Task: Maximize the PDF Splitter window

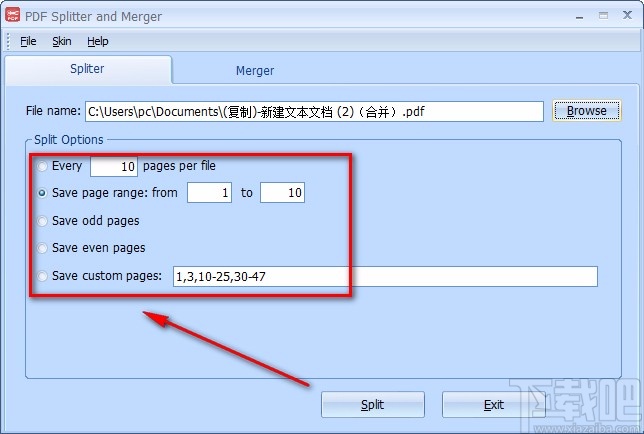Action: pos(603,16)
